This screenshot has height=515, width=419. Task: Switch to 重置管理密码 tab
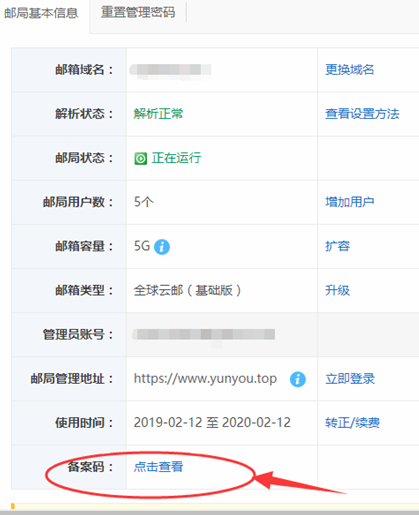point(138,12)
